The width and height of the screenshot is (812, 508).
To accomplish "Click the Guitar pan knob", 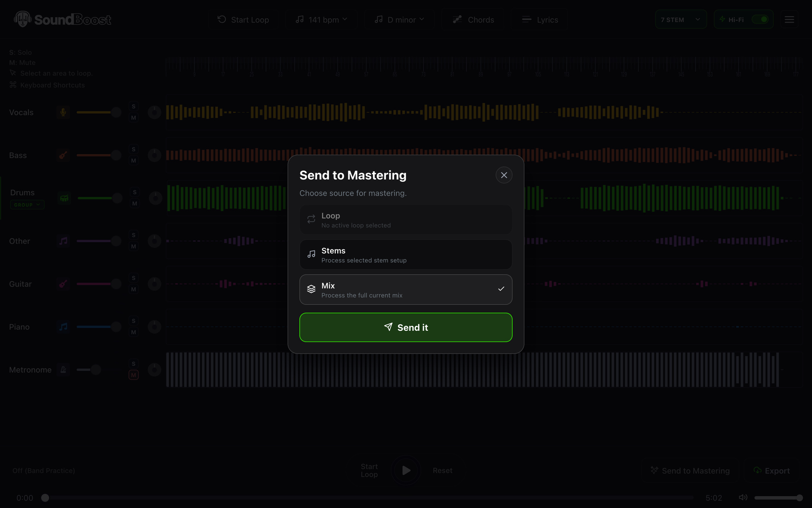I will tap(154, 284).
